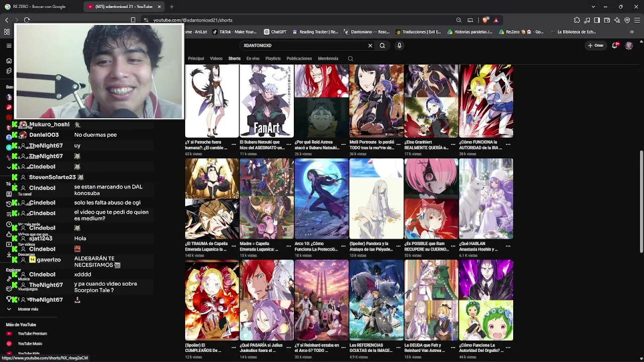Image resolution: width=644 pixels, height=362 pixels.
Task: Click the page vertical scrollbar
Action: click(x=641, y=201)
